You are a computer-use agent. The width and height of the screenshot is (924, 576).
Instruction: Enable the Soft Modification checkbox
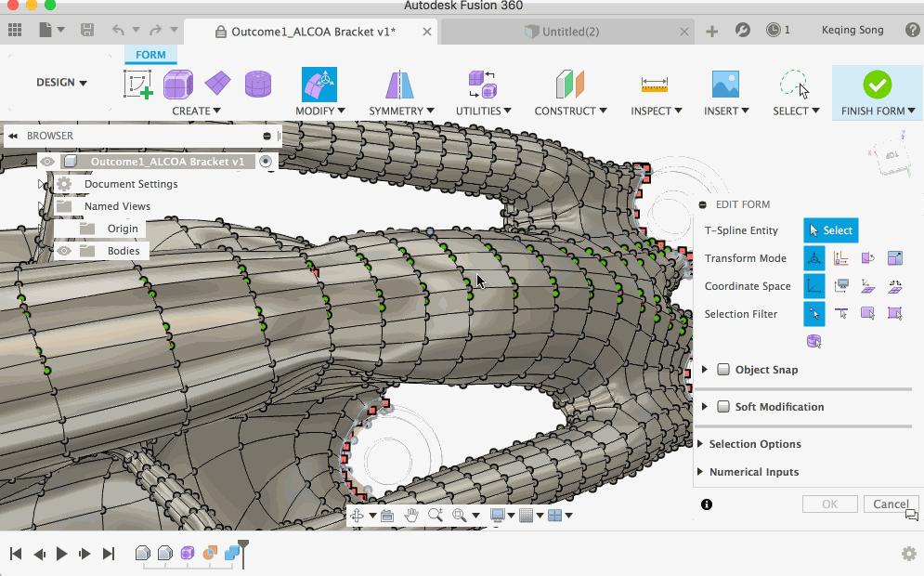(723, 407)
